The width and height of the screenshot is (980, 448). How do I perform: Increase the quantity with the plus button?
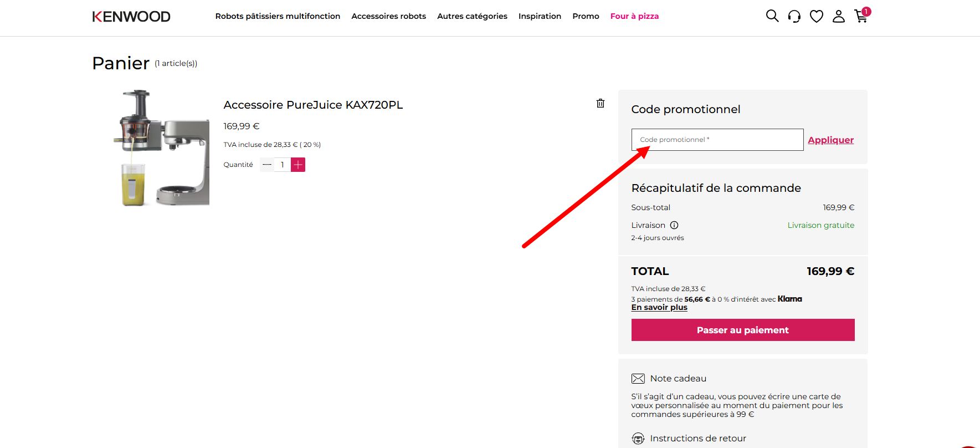click(x=298, y=165)
